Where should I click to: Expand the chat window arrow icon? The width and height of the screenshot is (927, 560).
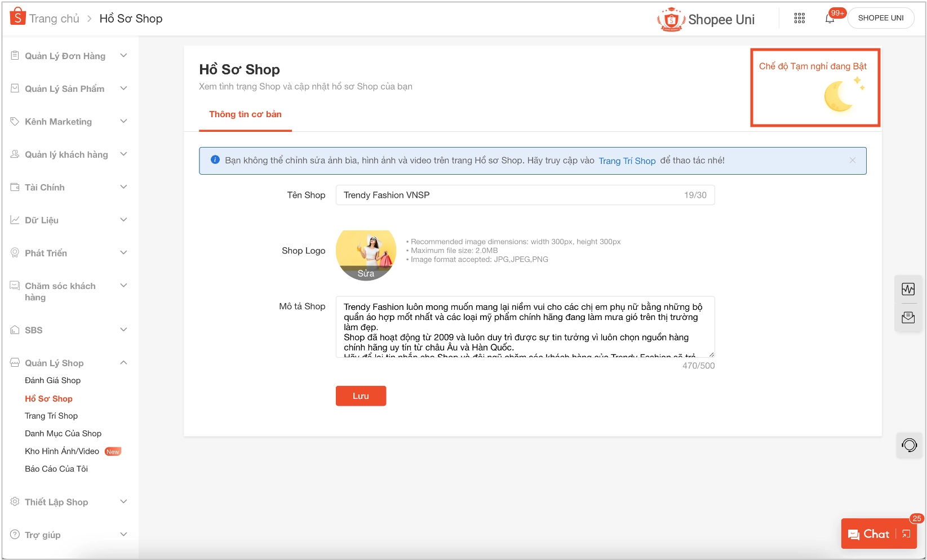[x=906, y=534]
